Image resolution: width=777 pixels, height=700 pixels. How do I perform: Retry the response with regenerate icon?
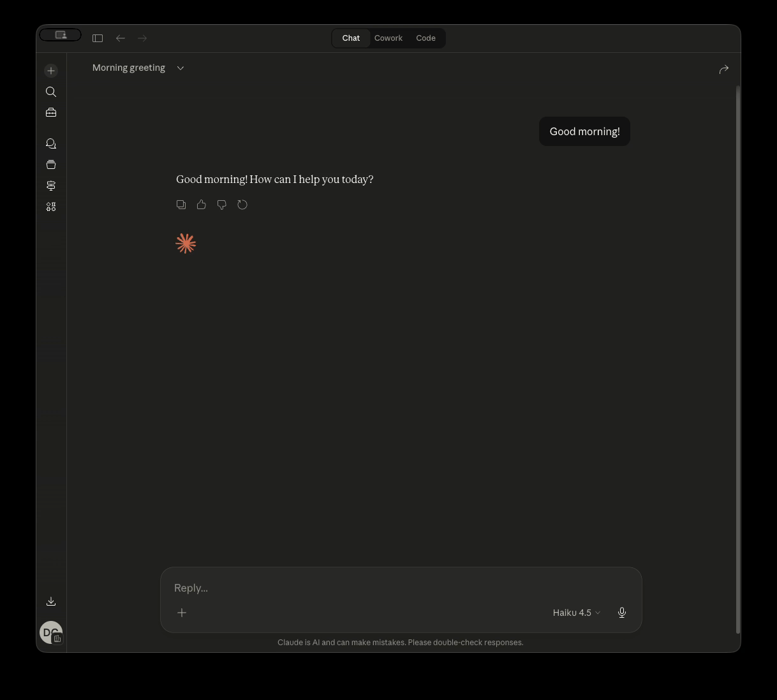point(242,205)
